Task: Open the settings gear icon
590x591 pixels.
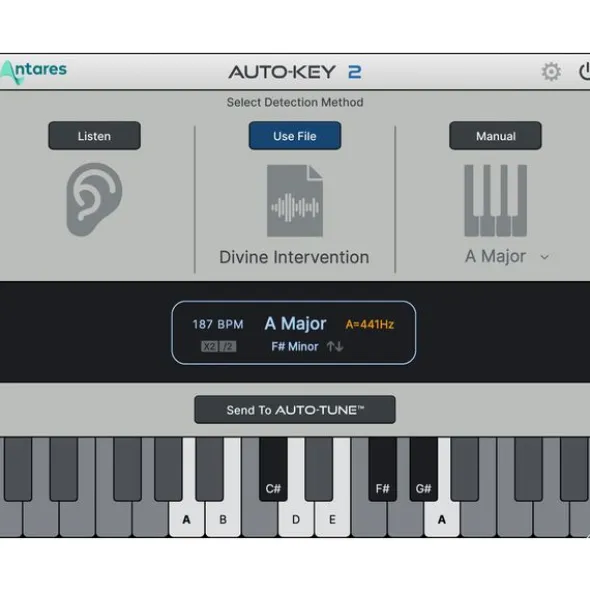Action: click(x=551, y=72)
